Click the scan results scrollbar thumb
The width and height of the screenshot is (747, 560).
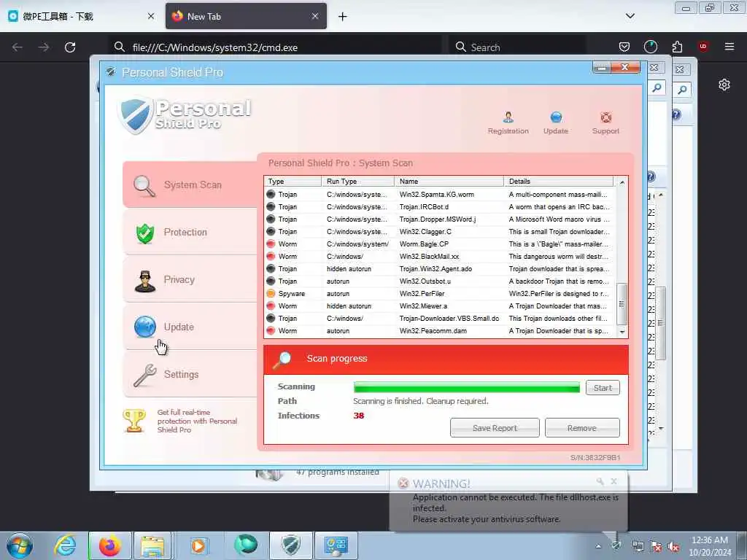(x=622, y=303)
